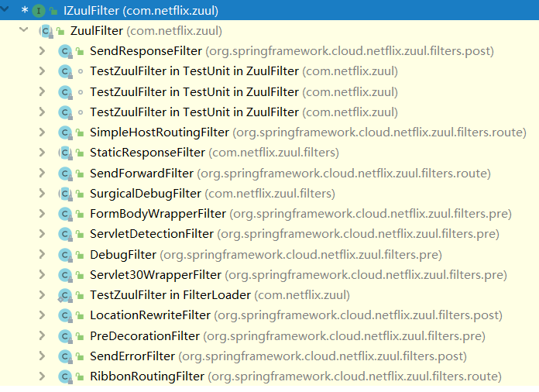Screen dimensions: 539x392
Task: Expand the SendResponseFilter node
Action: (43, 51)
